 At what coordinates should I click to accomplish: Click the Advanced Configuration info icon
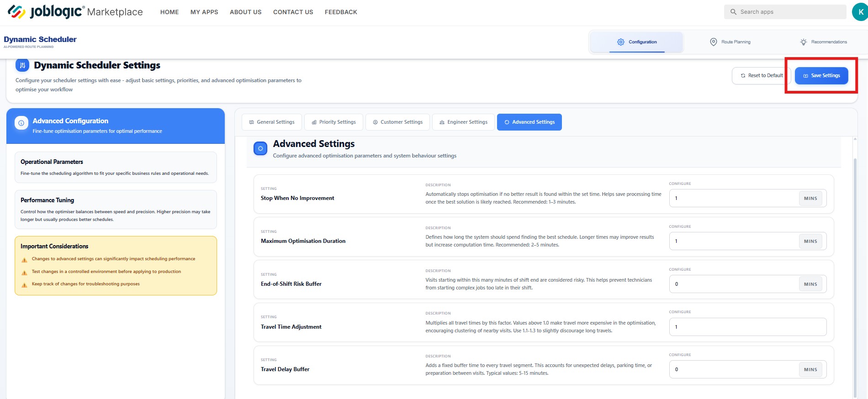21,123
